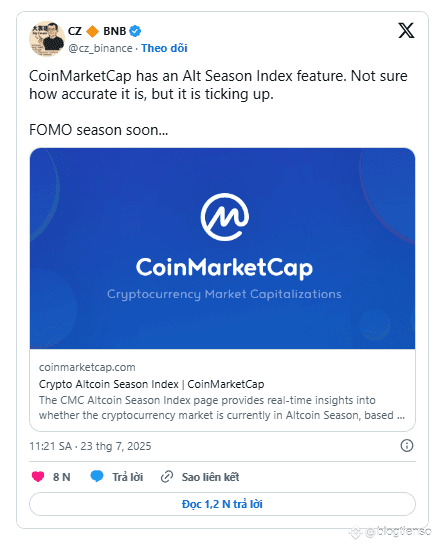The height and width of the screenshot is (549, 439).
Task: Open Crypto Altcoin Season Index title
Action: [x=152, y=384]
